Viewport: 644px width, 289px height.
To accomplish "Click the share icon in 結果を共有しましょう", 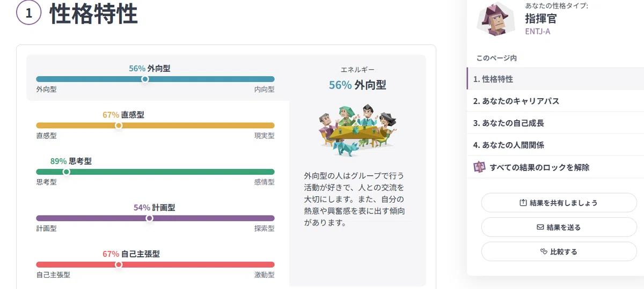I will pos(524,203).
